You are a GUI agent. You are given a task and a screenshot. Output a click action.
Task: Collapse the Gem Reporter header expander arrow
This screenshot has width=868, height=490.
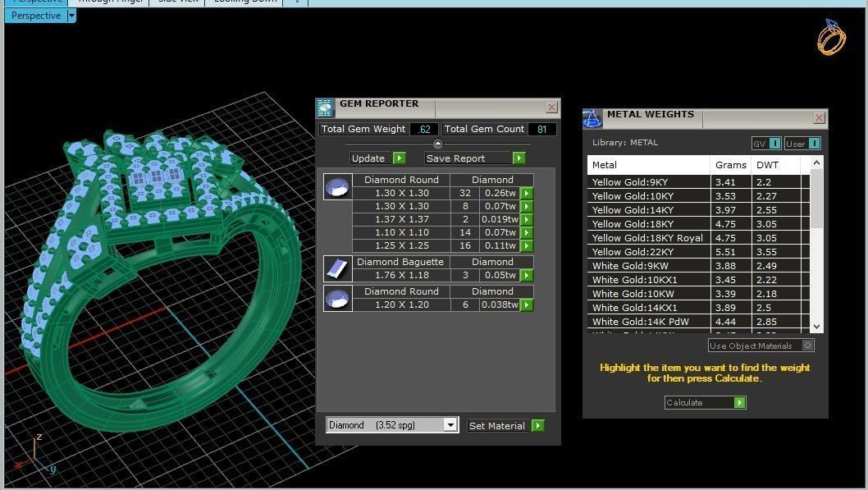(438, 144)
